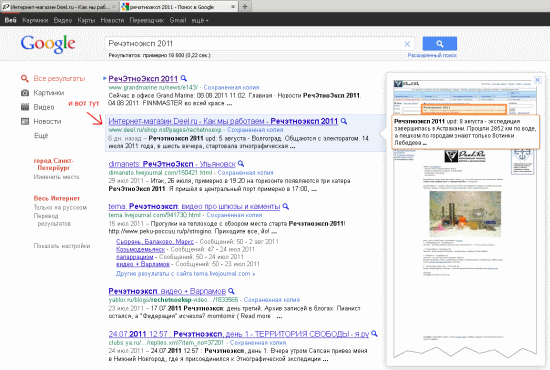Open Другие результаты с сайта tema.livejournal.com

pos(186,274)
